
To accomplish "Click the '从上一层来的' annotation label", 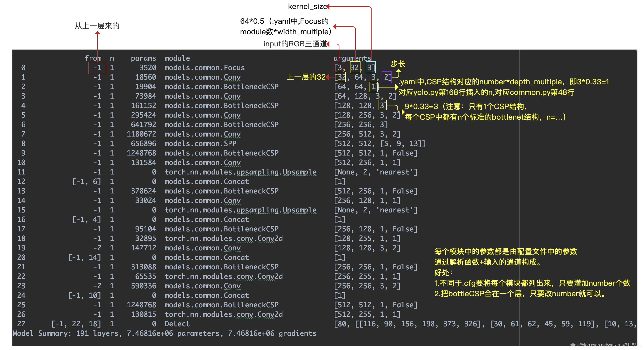I will [x=97, y=26].
